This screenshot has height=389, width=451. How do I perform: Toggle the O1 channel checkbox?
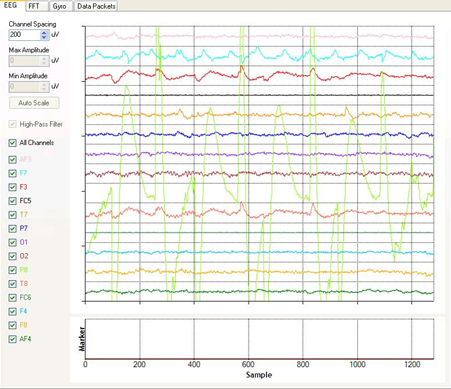12,242
